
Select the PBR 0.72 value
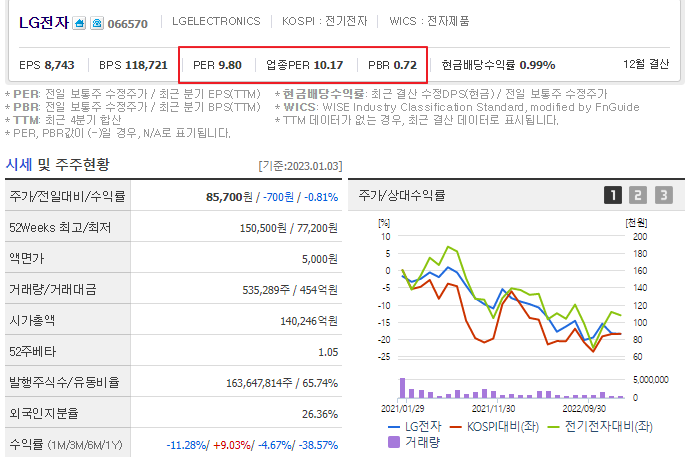click(392, 65)
